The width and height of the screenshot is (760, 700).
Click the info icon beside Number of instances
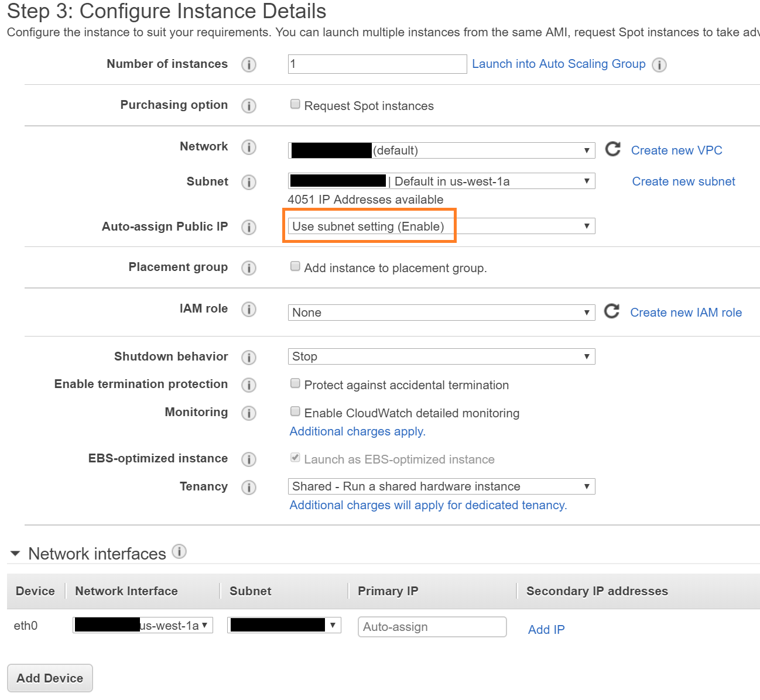point(249,65)
